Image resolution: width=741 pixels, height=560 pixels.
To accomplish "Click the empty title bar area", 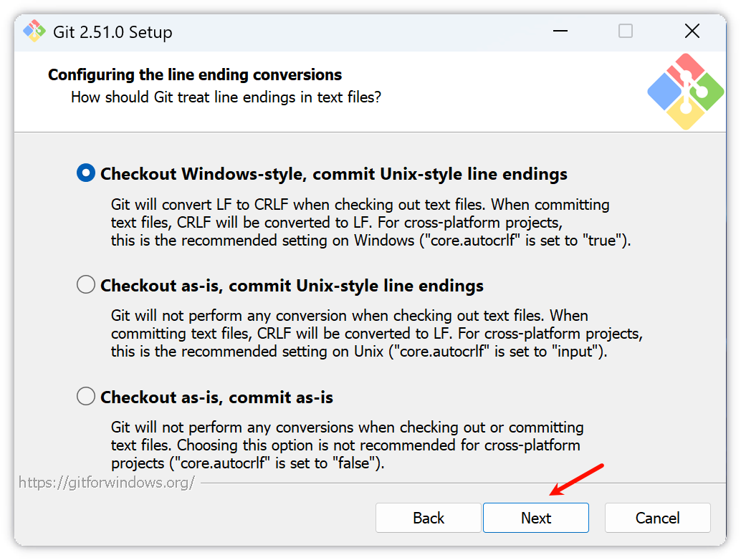I will click(358, 32).
